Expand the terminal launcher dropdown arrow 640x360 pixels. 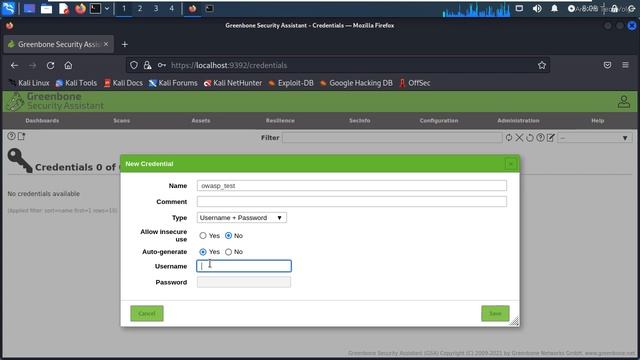point(107,9)
